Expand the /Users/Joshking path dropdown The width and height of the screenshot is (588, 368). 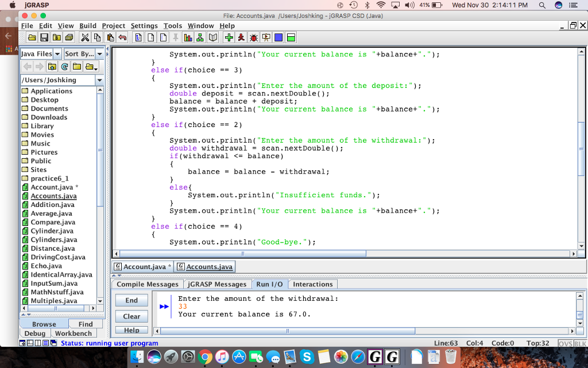pyautogui.click(x=99, y=80)
